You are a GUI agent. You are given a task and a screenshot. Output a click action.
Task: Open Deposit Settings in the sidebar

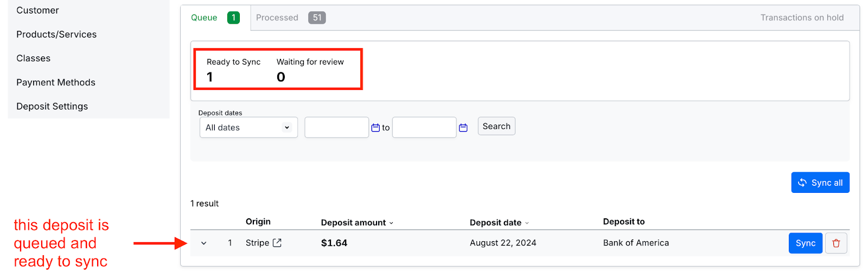(x=52, y=106)
